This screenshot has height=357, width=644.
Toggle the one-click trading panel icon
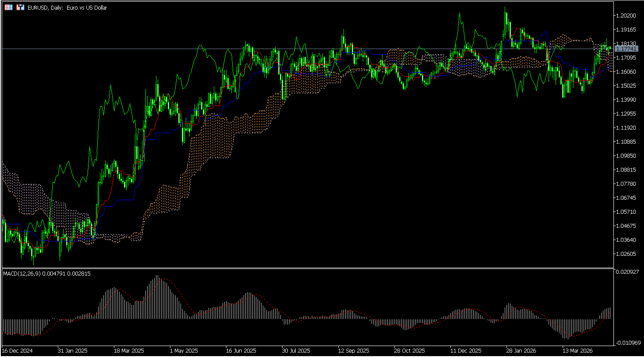20,7
